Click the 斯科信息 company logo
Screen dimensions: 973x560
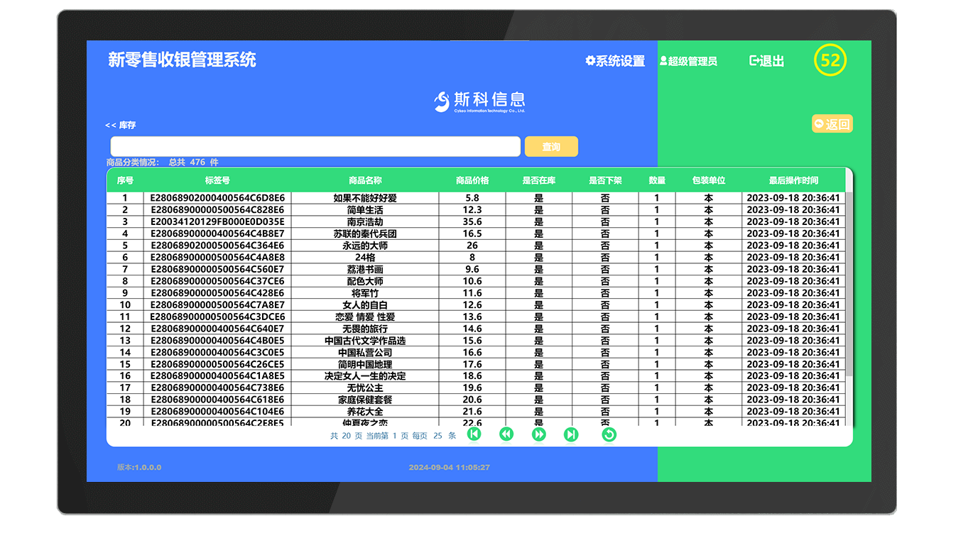coord(479,100)
